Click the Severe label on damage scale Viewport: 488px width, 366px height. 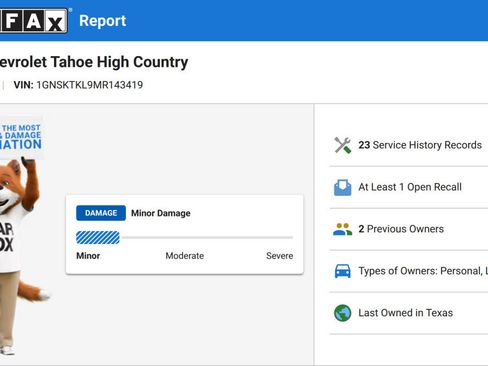280,256
